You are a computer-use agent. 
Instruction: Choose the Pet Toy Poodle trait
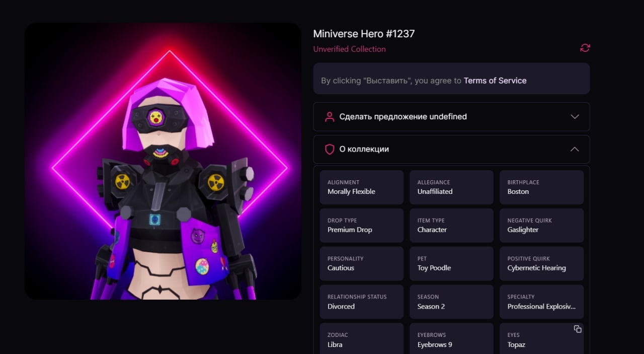(x=451, y=264)
